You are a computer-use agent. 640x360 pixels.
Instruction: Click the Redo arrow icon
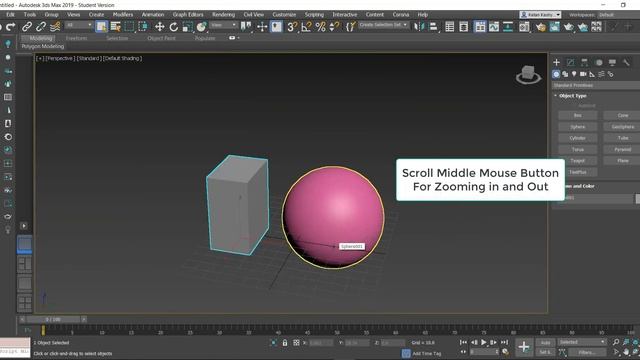pos(11,27)
